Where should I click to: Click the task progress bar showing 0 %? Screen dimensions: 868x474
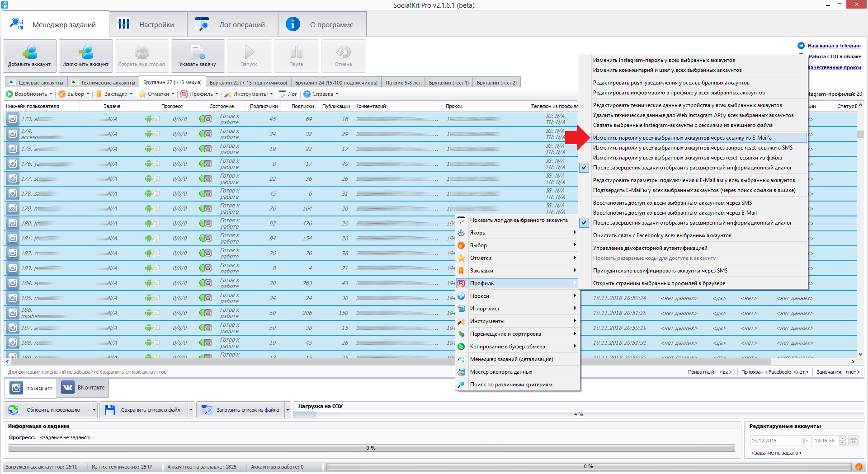coord(371,448)
